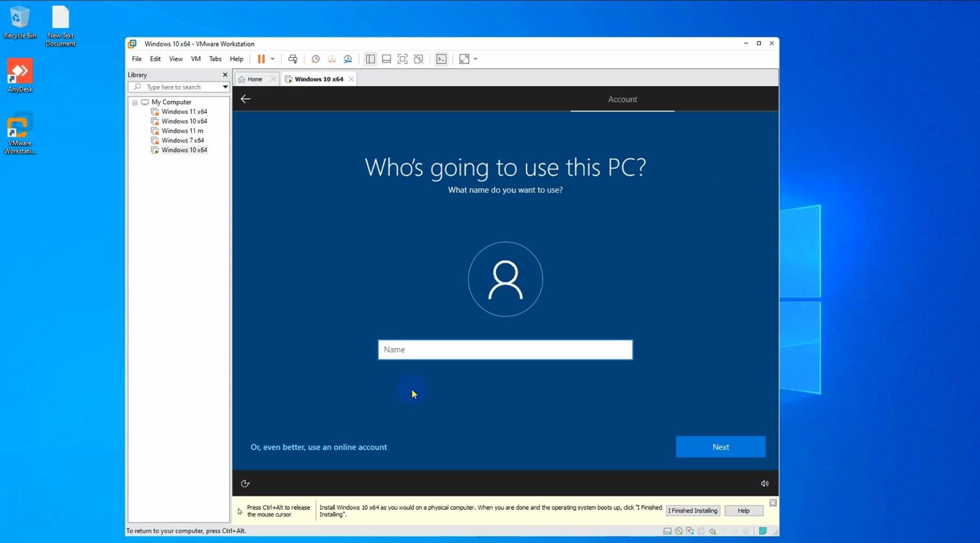Take a snapshot of this virtual machine
This screenshot has width=980, height=543.
click(315, 59)
